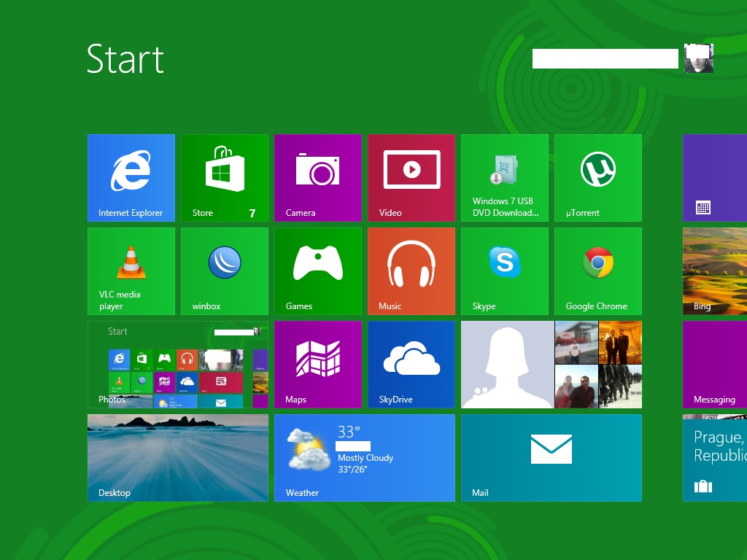Open the Video tile
Viewport: 747px width, 560px height.
point(411,178)
